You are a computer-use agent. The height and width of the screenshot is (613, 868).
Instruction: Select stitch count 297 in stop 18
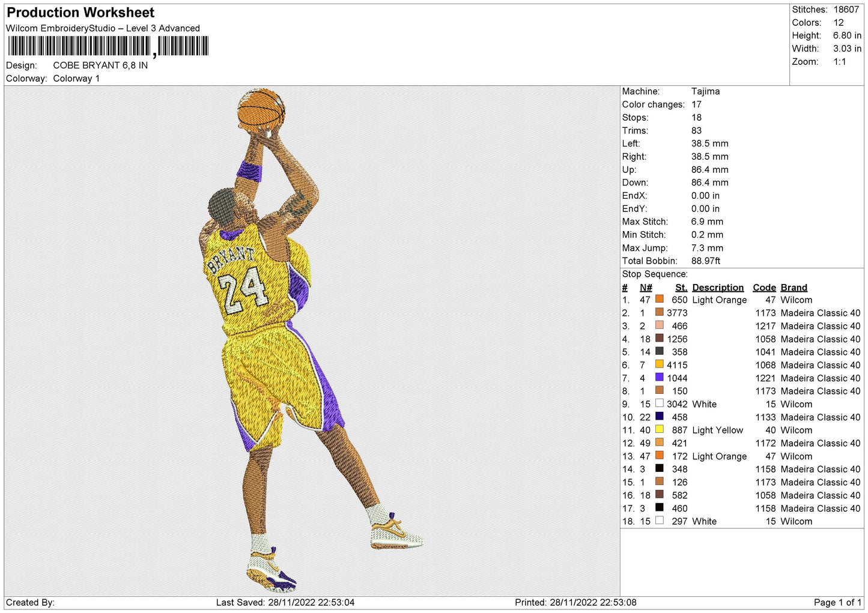[679, 521]
